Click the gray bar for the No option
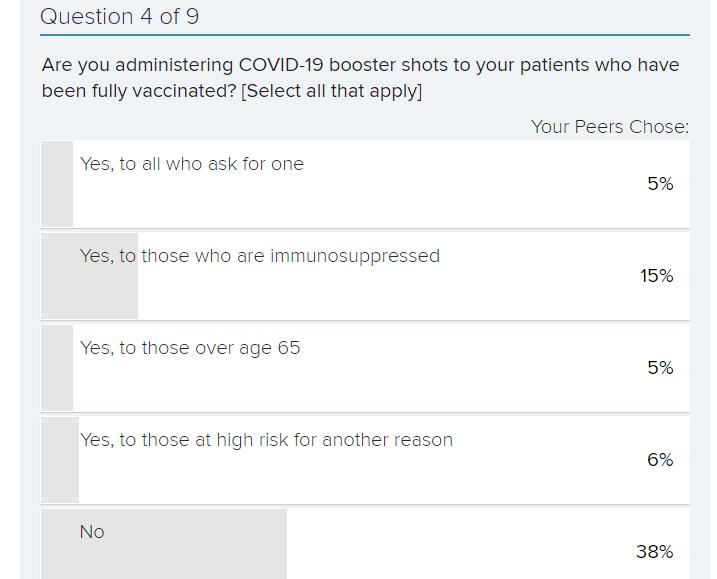 (164, 544)
